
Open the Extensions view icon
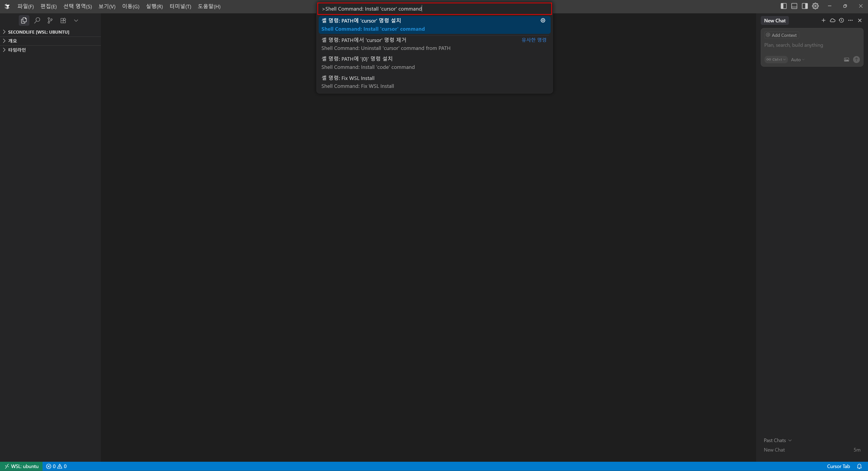(x=63, y=21)
